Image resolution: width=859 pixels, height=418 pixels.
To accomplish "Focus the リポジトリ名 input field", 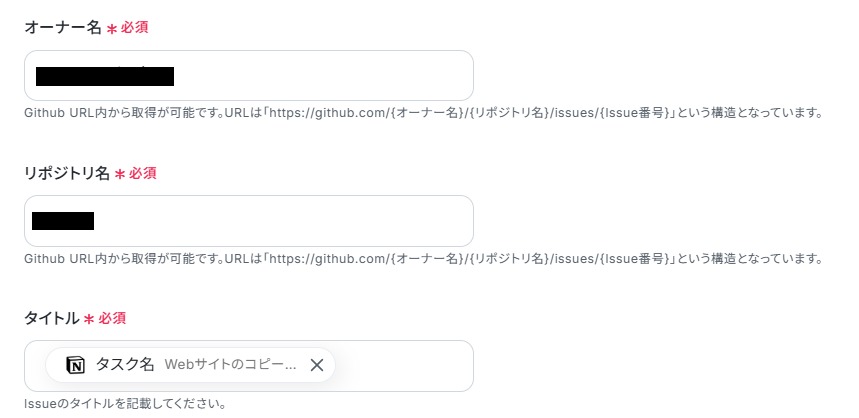I will pos(249,221).
